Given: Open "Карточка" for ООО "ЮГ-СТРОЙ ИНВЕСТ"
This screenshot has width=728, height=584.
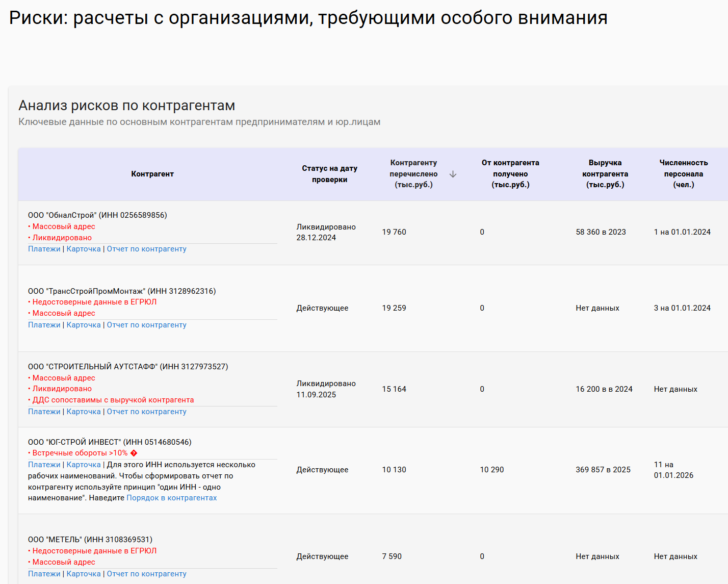Looking at the screenshot, I should coord(83,464).
